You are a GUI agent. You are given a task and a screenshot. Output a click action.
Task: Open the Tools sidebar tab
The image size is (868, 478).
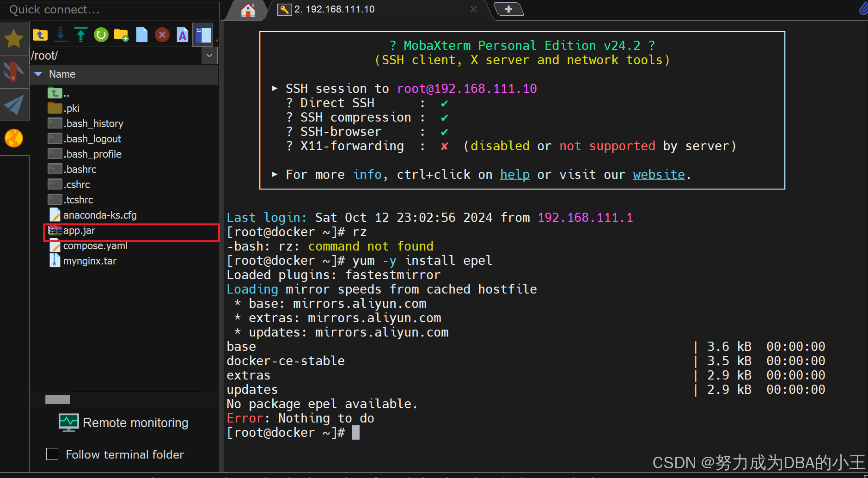tap(14, 72)
